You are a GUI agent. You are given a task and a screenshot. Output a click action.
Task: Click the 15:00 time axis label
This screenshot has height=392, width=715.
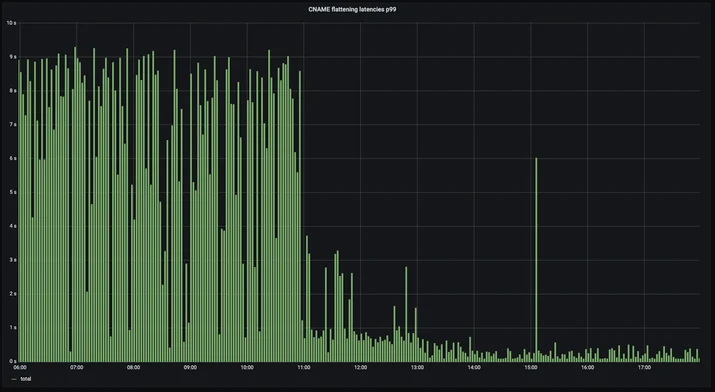(531, 367)
